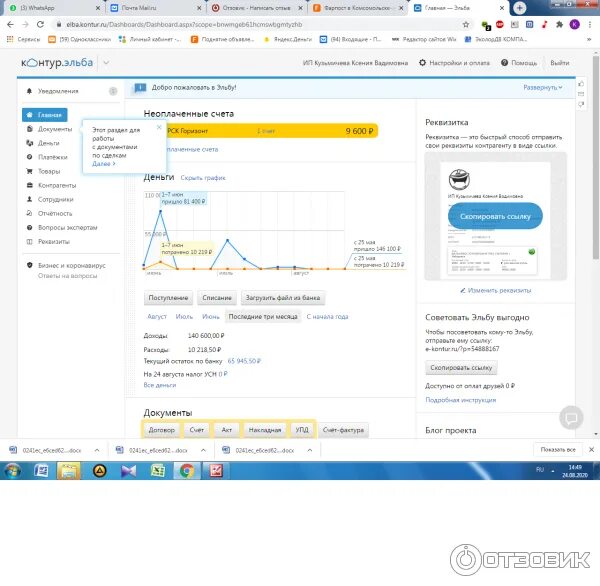Open the Windows Start button

click(12, 471)
